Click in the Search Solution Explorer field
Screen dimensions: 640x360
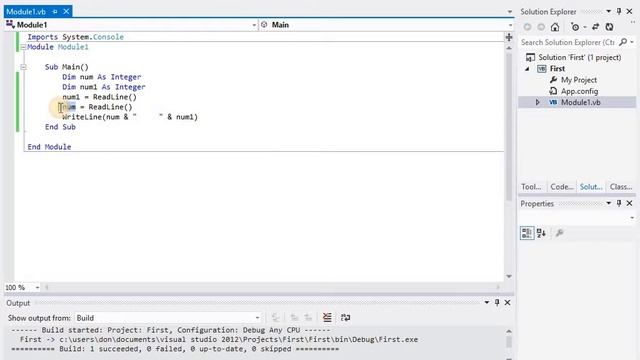pyautogui.click(x=568, y=42)
